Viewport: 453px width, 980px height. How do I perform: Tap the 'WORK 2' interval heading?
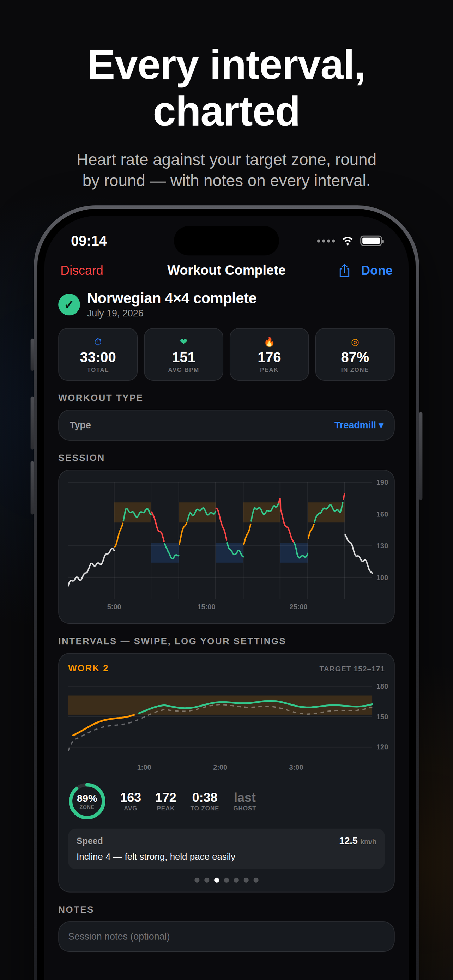(88, 668)
